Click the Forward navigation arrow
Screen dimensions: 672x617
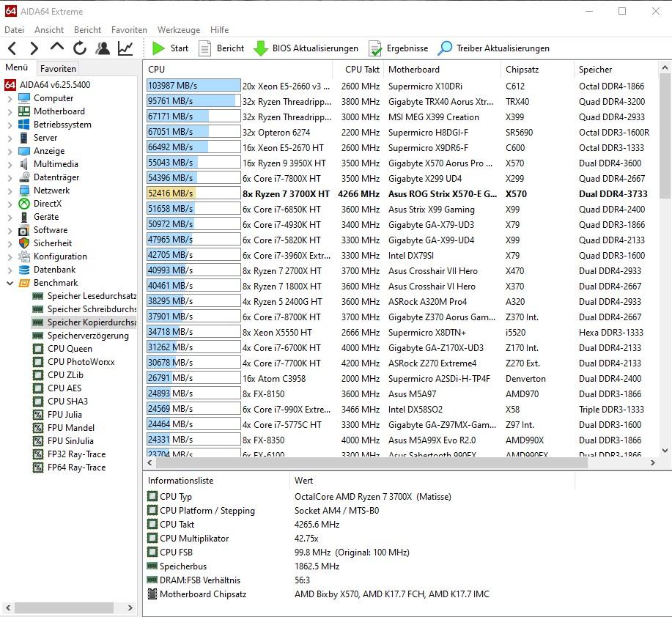click(34, 48)
